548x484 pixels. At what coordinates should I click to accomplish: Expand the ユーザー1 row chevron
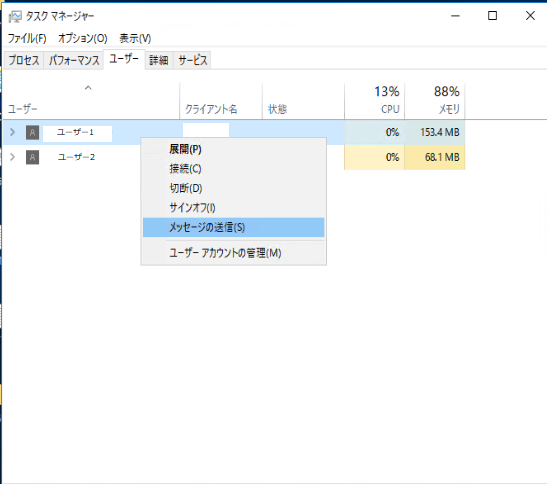click(x=13, y=132)
